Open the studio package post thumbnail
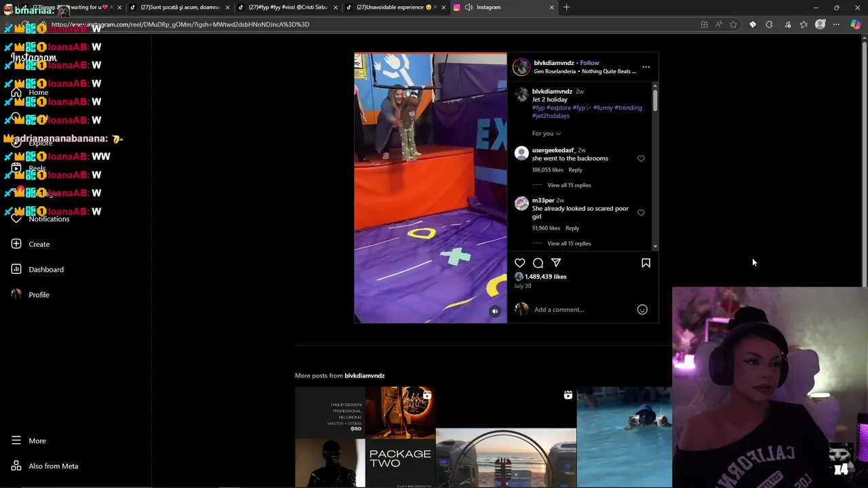Viewport: 868px width, 488px height. (365, 437)
